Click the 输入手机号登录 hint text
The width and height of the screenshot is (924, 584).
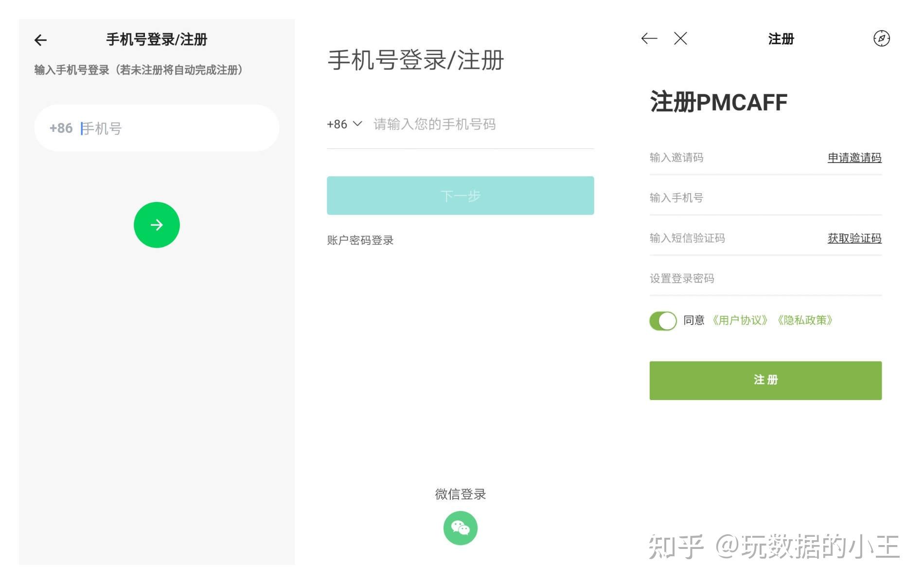pyautogui.click(x=138, y=70)
